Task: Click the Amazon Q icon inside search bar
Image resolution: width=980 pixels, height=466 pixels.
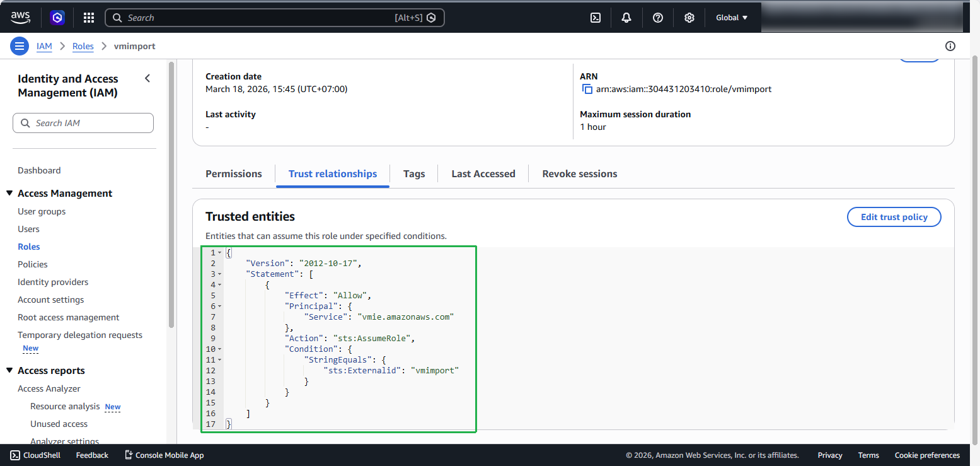Action: pyautogui.click(x=431, y=18)
